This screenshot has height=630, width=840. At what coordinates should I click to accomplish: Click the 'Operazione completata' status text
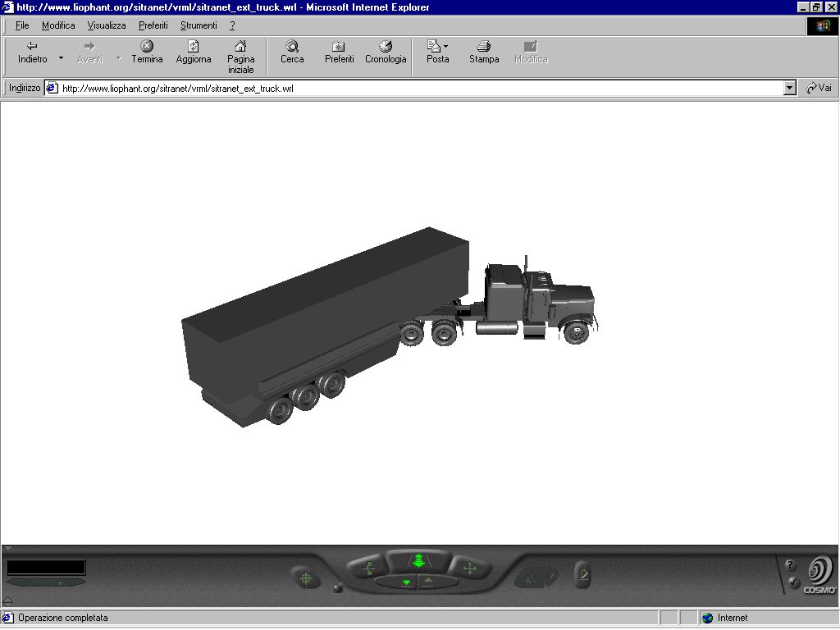point(62,618)
